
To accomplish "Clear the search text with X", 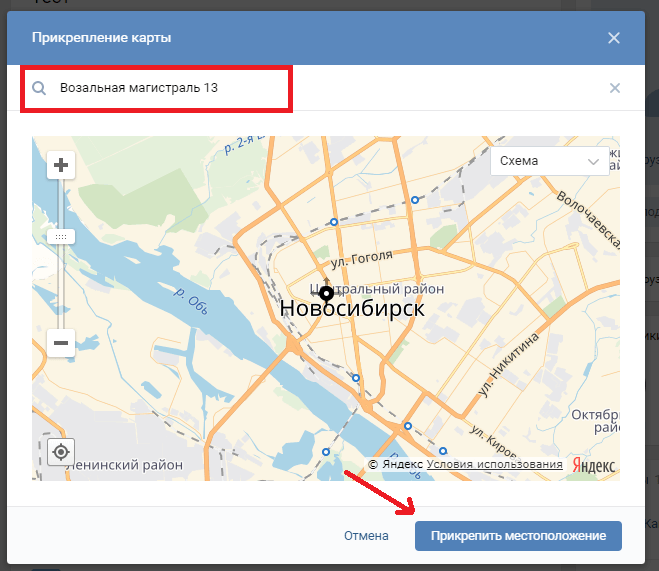I will [x=615, y=88].
